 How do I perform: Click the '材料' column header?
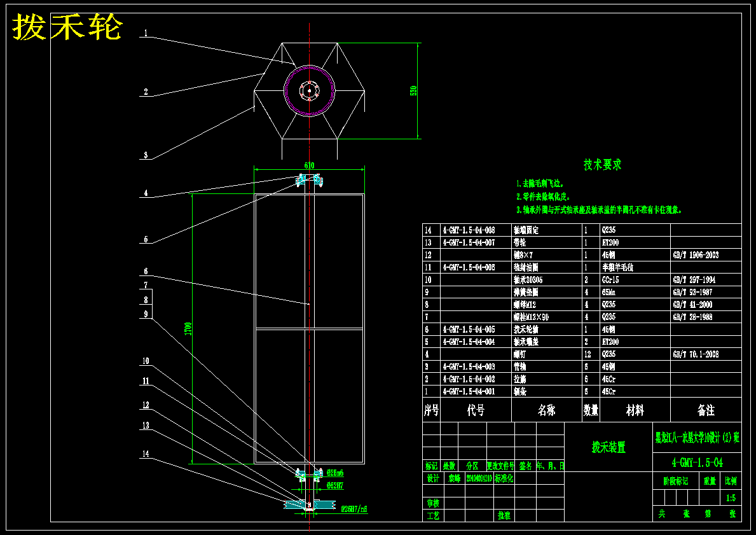click(x=635, y=410)
